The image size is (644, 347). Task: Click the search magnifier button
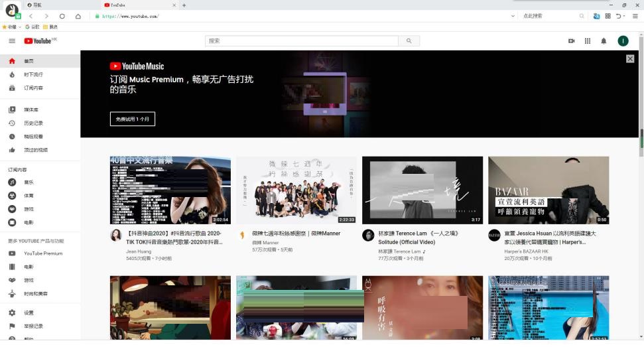(409, 40)
